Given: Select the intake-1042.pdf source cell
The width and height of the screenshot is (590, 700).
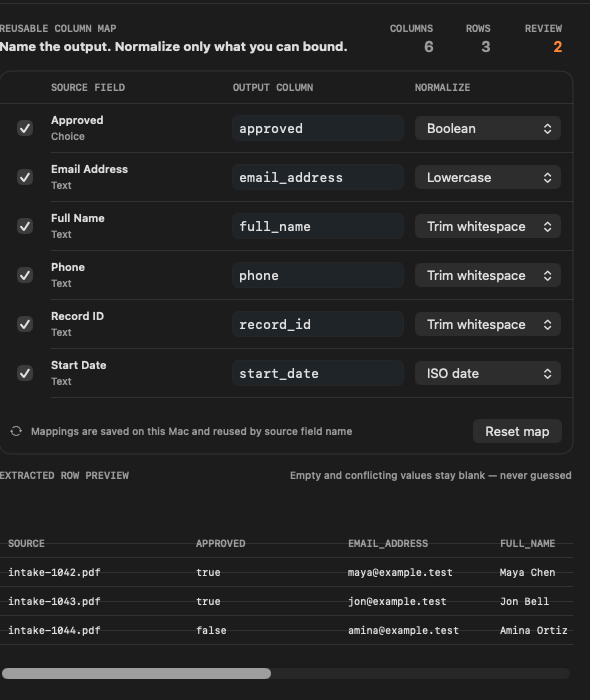Looking at the screenshot, I should tap(54, 572).
